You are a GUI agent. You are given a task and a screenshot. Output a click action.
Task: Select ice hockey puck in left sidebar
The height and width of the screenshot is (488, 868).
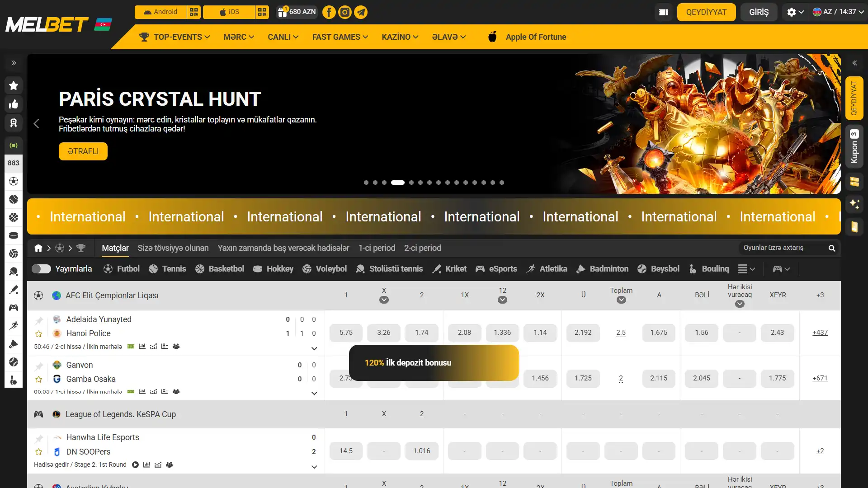click(14, 235)
